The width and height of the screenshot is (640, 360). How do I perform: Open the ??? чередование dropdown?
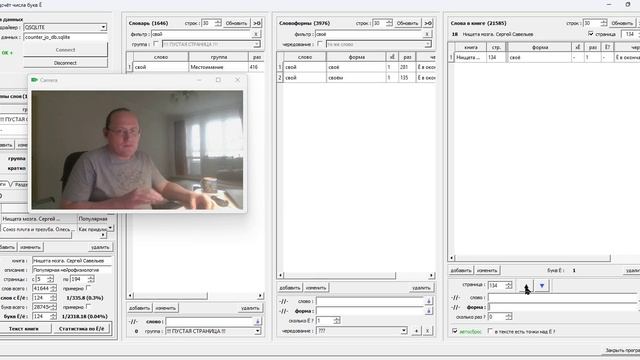(404, 331)
